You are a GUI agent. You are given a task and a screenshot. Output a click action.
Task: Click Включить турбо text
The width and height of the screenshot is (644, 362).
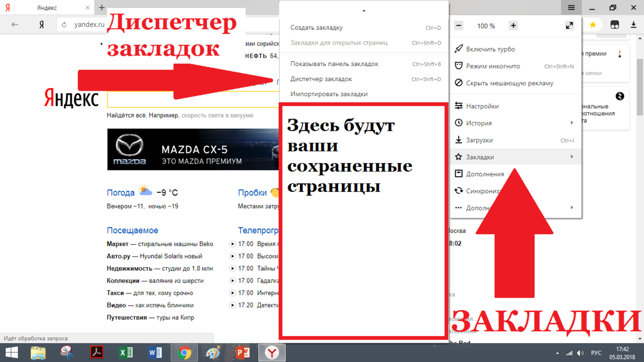click(491, 49)
